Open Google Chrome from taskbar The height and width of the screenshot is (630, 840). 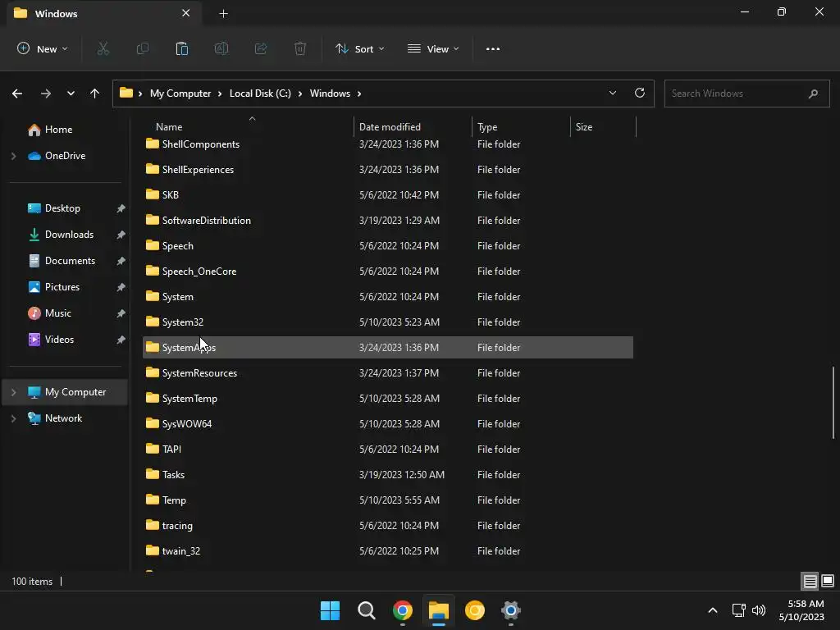[x=402, y=610]
